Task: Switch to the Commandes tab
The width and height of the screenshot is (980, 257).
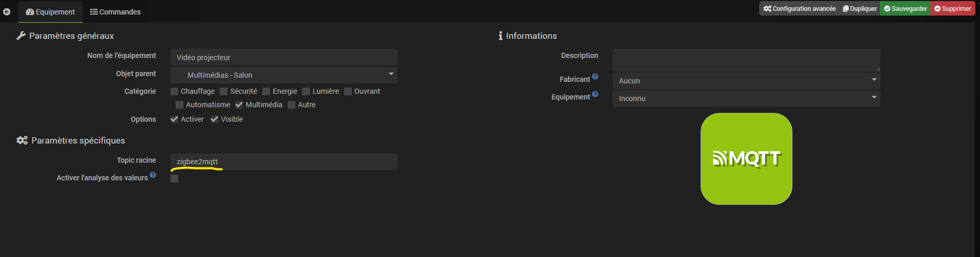Action: pyautogui.click(x=115, y=12)
